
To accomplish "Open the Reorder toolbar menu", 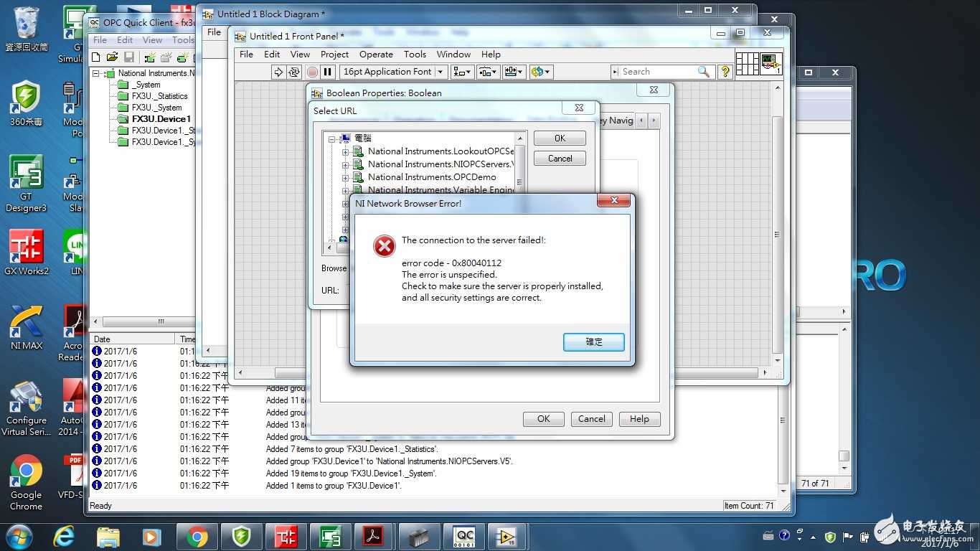I will pyautogui.click(x=540, y=72).
